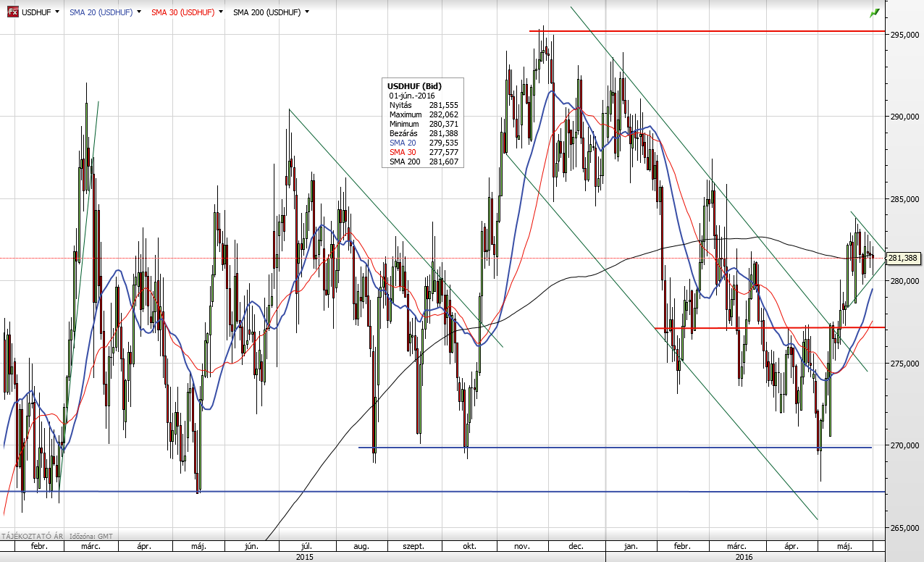Click the 295,000 price axis label
This screenshot has height=562, width=924.
[906, 35]
